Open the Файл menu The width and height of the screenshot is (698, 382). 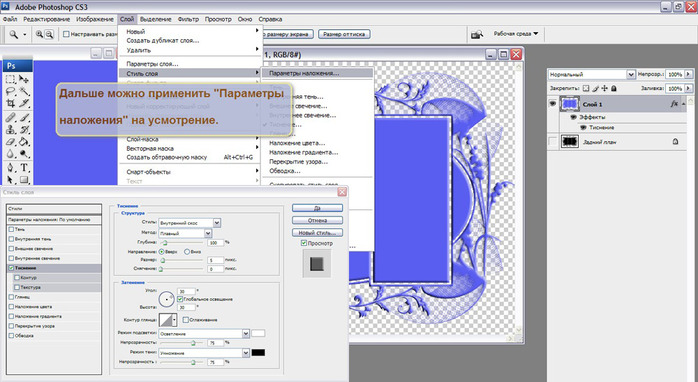(x=9, y=19)
